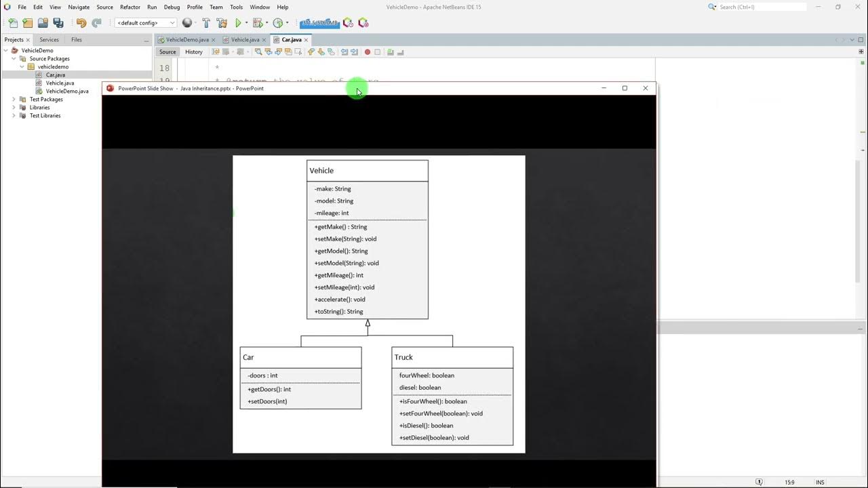This screenshot has height=488, width=868.
Task: Collapse the VehicleDemo project node
Action: [x=6, y=50]
